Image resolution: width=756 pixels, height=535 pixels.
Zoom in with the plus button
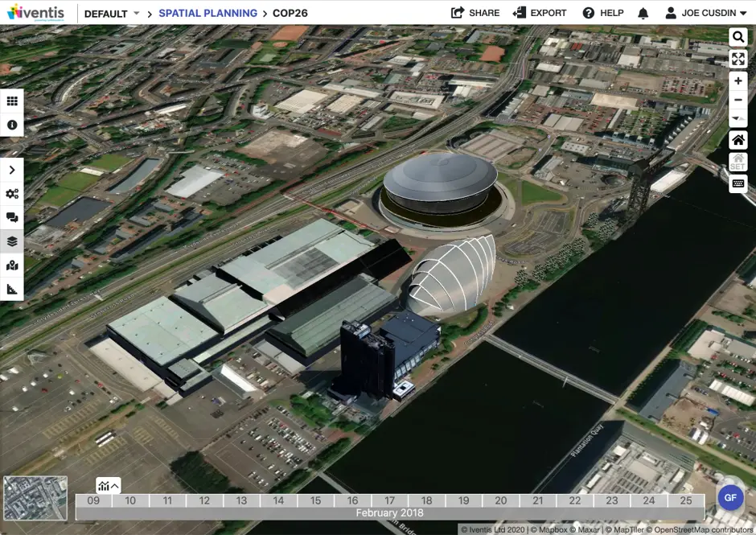(738, 80)
